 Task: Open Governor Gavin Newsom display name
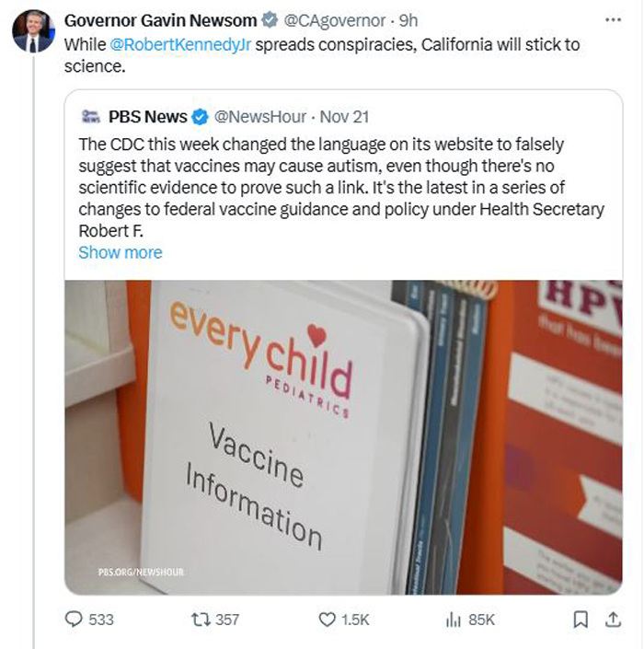pos(161,20)
